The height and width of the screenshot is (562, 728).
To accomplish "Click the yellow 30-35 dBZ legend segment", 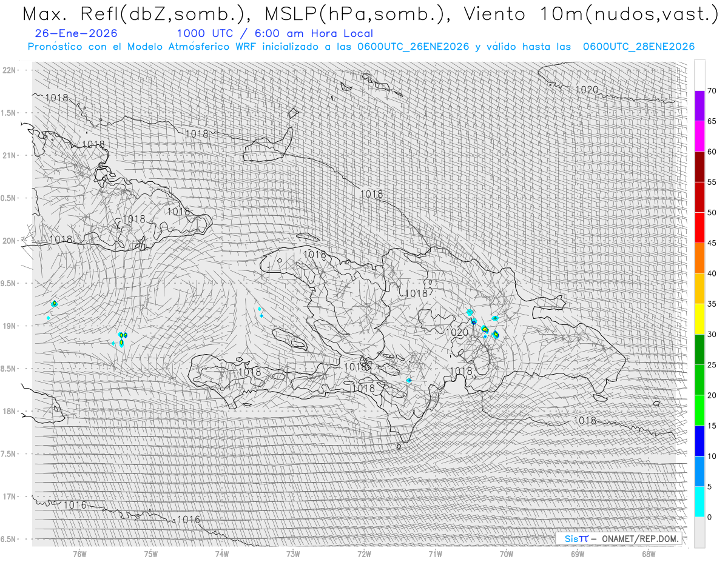I will tap(699, 319).
